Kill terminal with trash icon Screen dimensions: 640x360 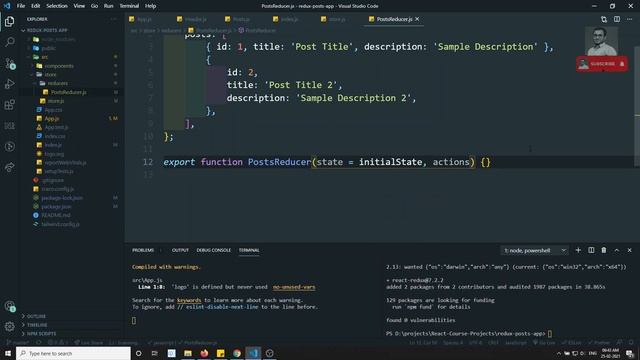tap(604, 250)
